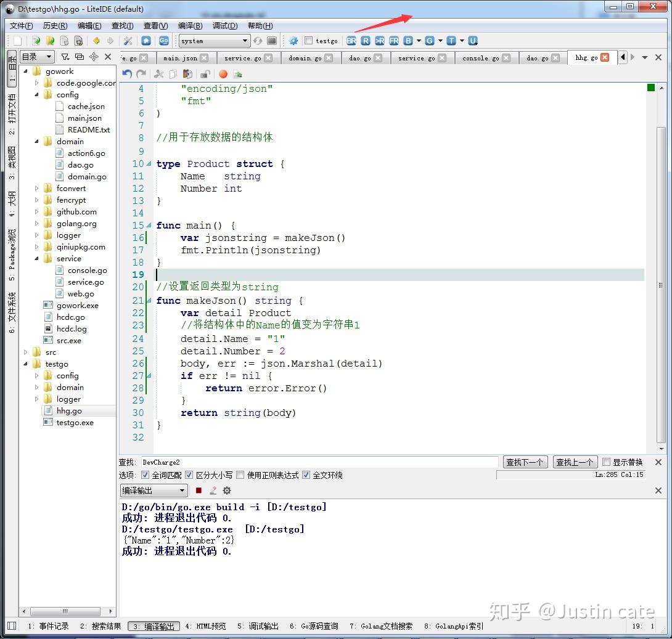Collapse the service folder in tree
This screenshot has height=639, width=672.
pyautogui.click(x=36, y=258)
